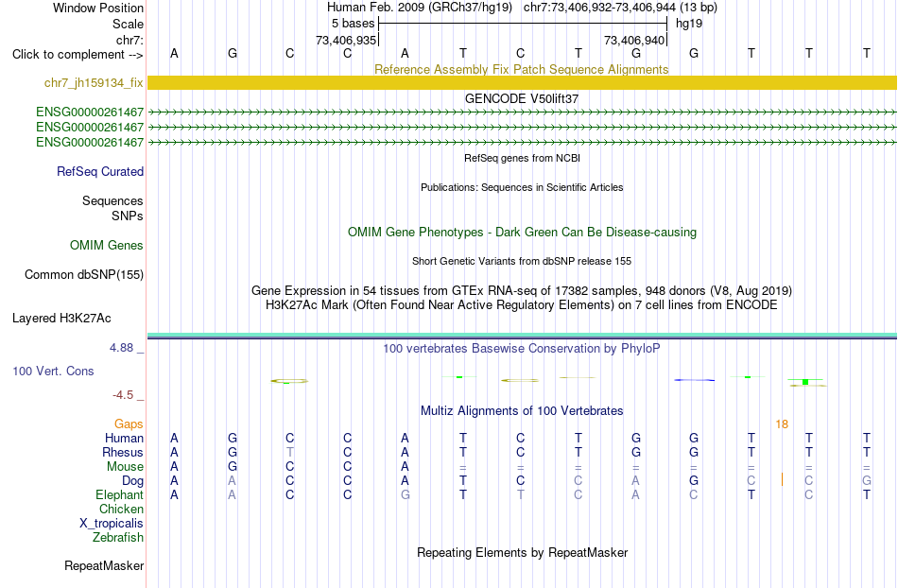Click the "Dog" species row label
The width and height of the screenshot is (898, 588).
(132, 481)
